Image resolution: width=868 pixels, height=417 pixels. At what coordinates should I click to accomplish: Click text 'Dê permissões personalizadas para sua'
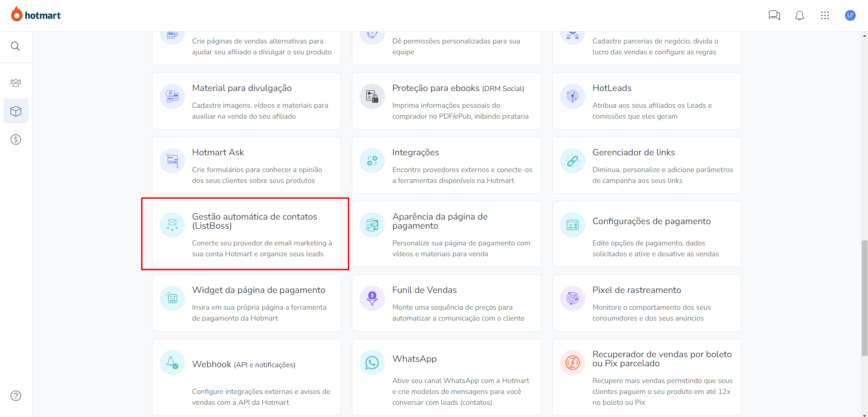(456, 41)
